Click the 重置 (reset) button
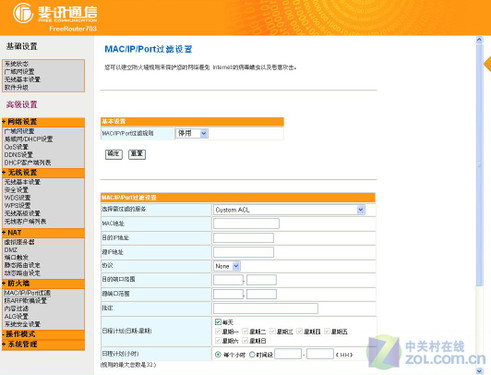The height and width of the screenshot is (375, 491). pyautogui.click(x=137, y=154)
